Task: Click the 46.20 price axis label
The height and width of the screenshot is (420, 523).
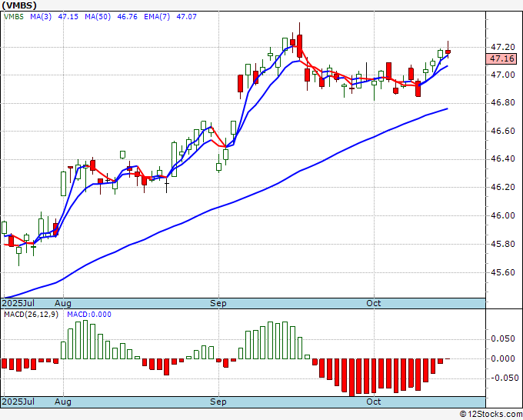Action: coord(503,188)
